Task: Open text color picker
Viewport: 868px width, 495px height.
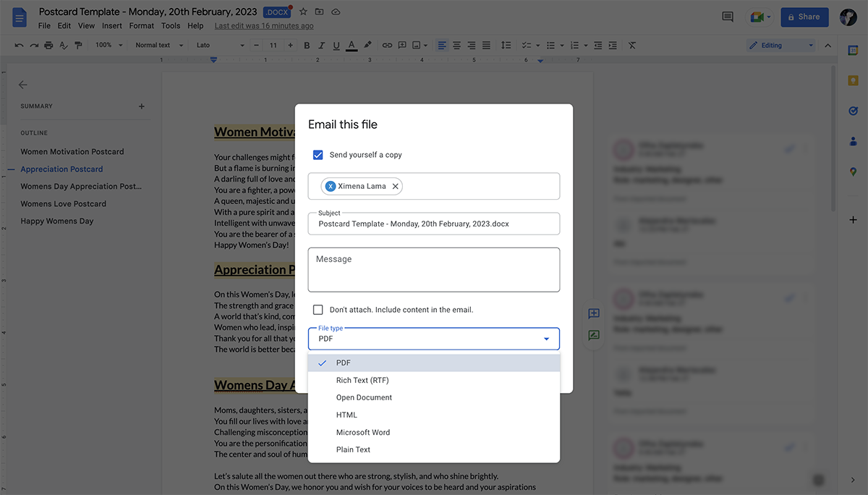Action: (352, 45)
